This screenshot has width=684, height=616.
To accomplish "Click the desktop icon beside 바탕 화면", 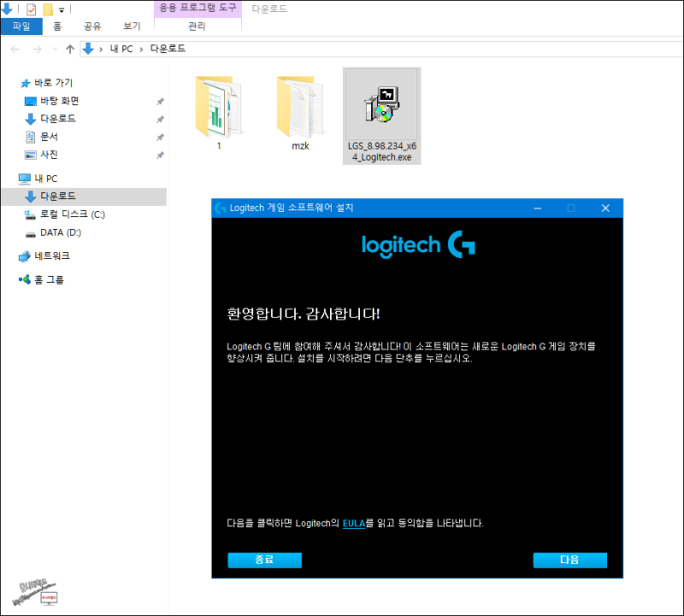I will click(x=31, y=102).
